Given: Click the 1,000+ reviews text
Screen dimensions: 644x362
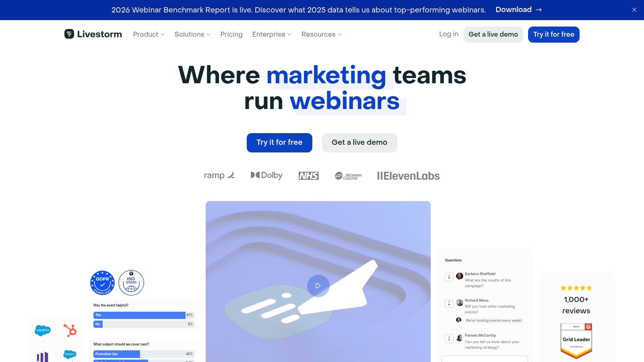Looking at the screenshot, I should click(576, 305).
